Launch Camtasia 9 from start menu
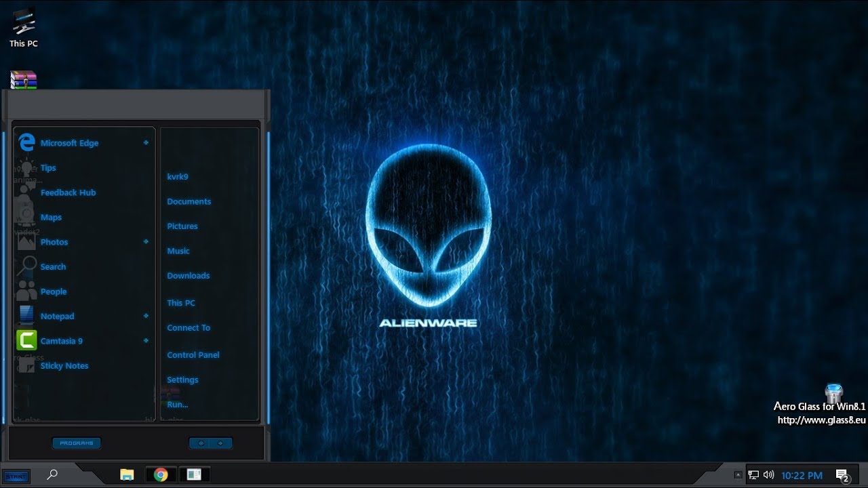868x488 pixels. pyautogui.click(x=84, y=341)
